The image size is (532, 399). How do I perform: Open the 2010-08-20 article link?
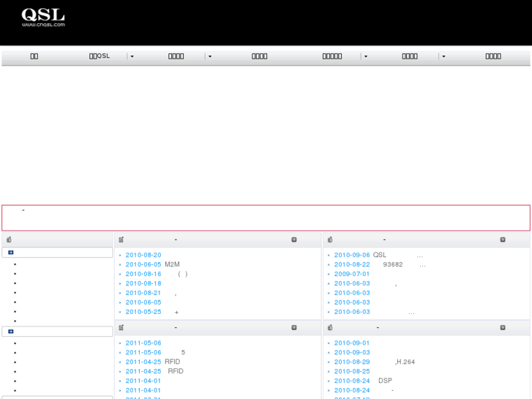pos(143,255)
